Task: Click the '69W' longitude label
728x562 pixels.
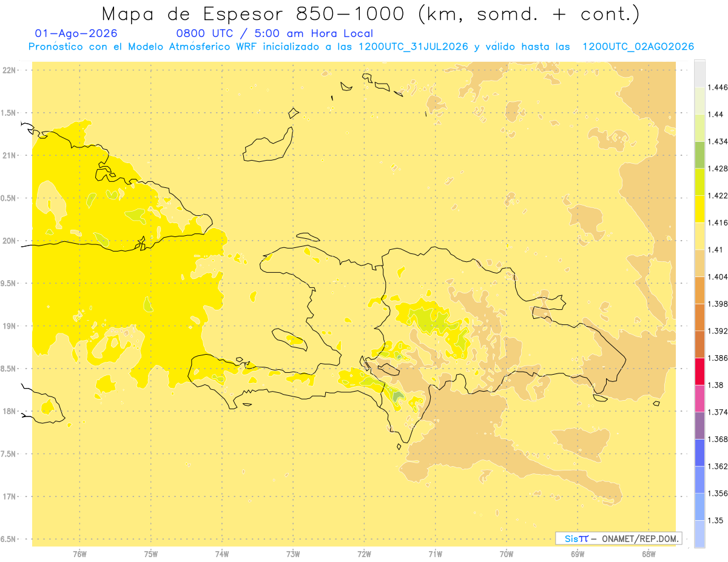Action: (x=578, y=554)
